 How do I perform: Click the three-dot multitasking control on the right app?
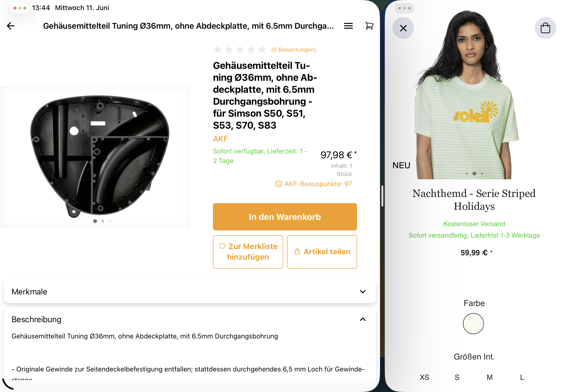(x=404, y=8)
